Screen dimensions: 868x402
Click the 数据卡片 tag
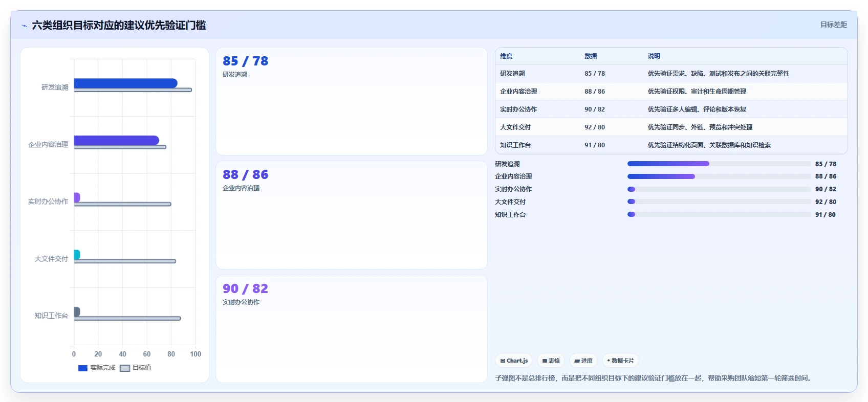(x=620, y=361)
